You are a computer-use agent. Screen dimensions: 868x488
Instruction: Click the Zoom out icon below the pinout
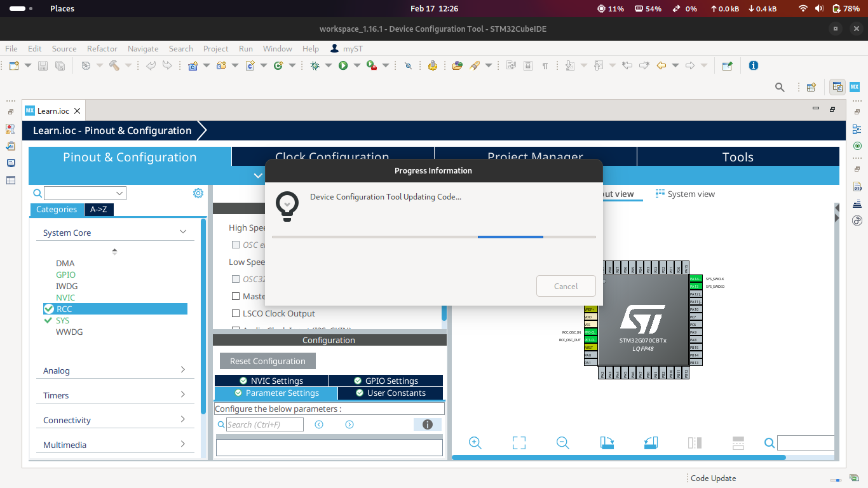click(562, 442)
